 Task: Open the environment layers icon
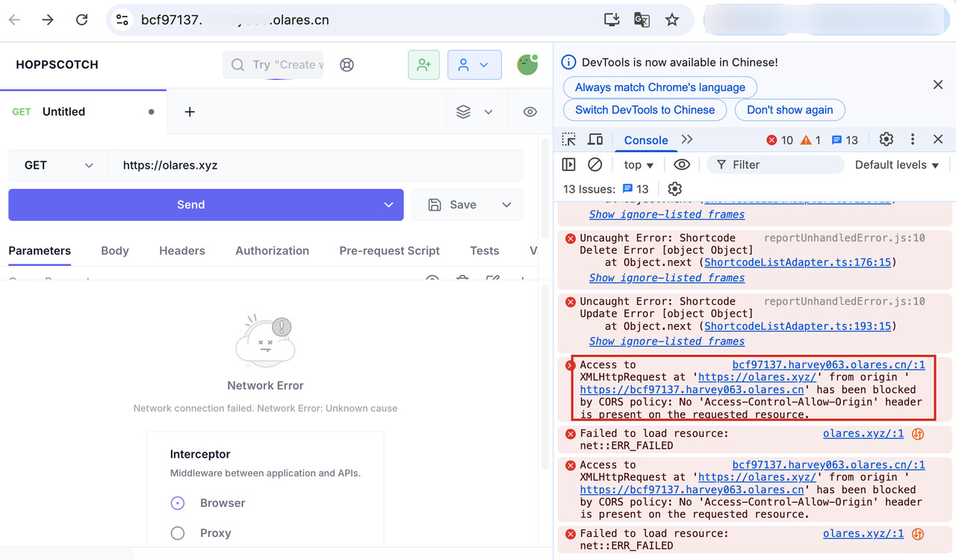463,112
